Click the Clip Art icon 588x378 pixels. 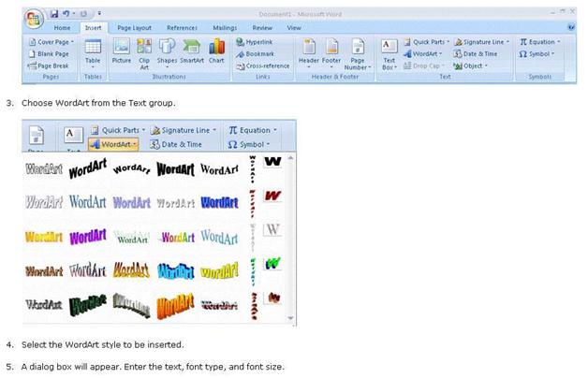pos(144,53)
